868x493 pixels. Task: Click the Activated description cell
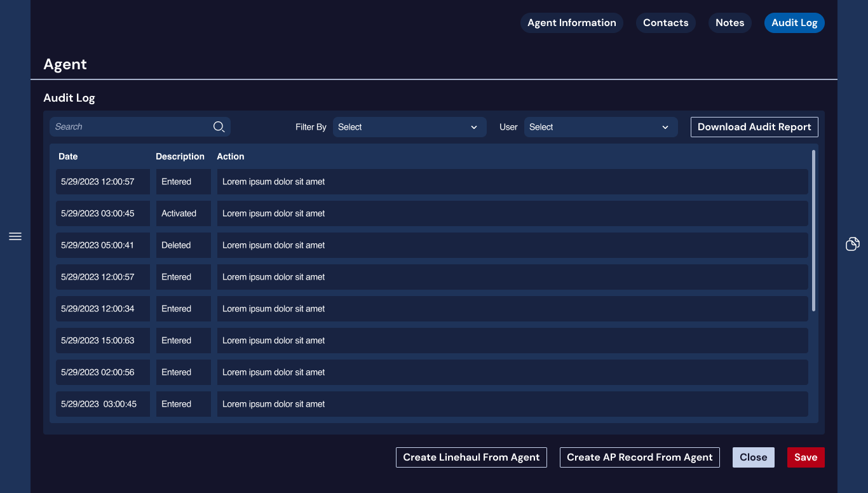(184, 213)
